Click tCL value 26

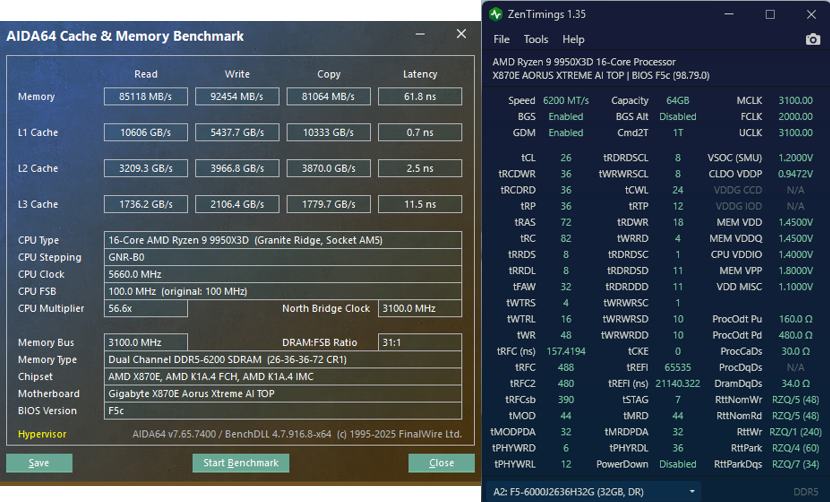pyautogui.click(x=566, y=158)
